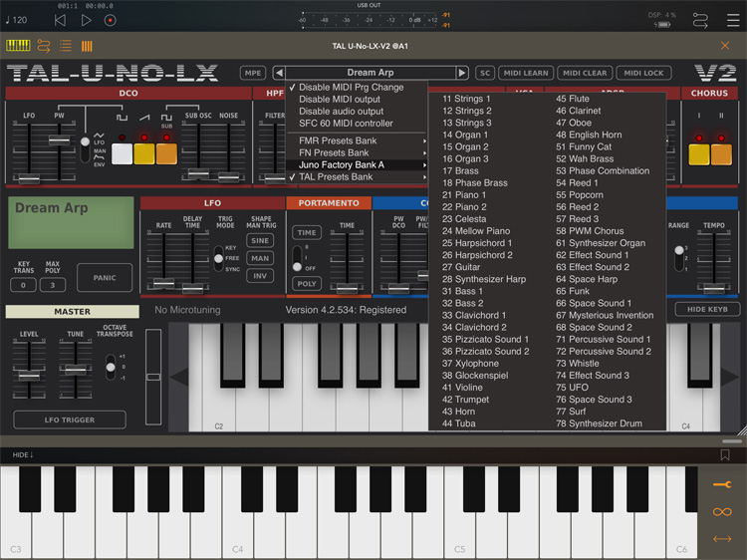
Task: Select the next preset arrow
Action: click(461, 73)
